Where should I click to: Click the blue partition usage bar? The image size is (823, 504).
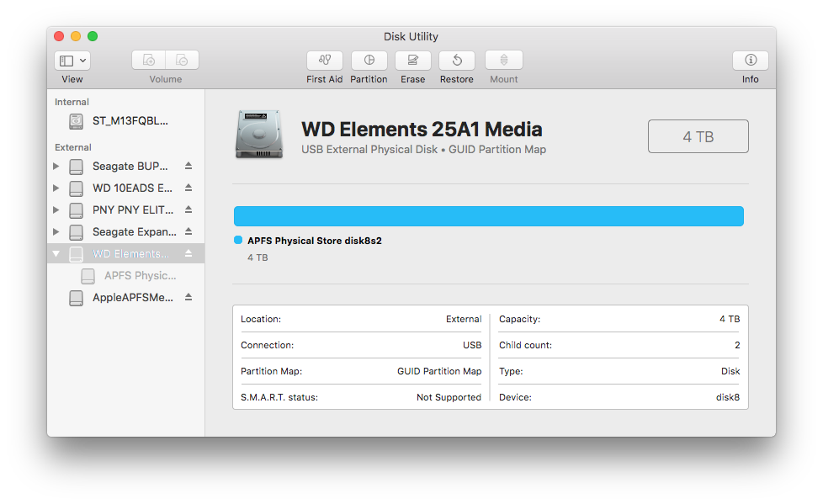[489, 216]
